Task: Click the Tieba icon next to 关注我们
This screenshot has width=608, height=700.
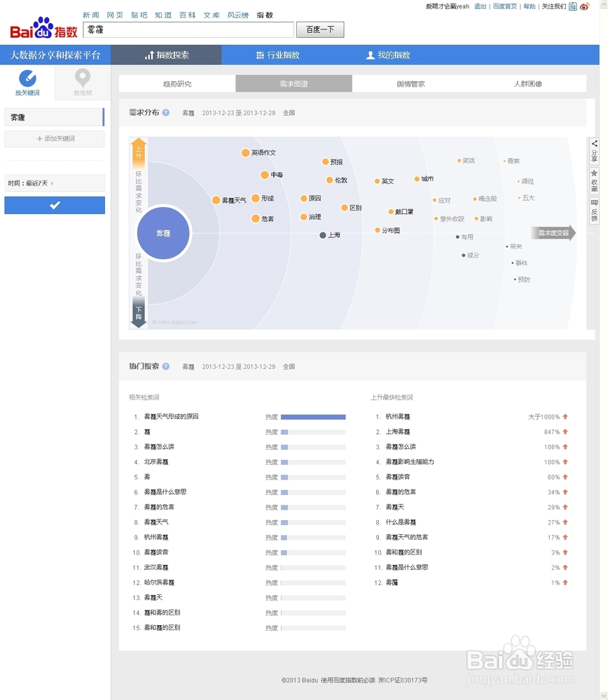Action: point(573,7)
